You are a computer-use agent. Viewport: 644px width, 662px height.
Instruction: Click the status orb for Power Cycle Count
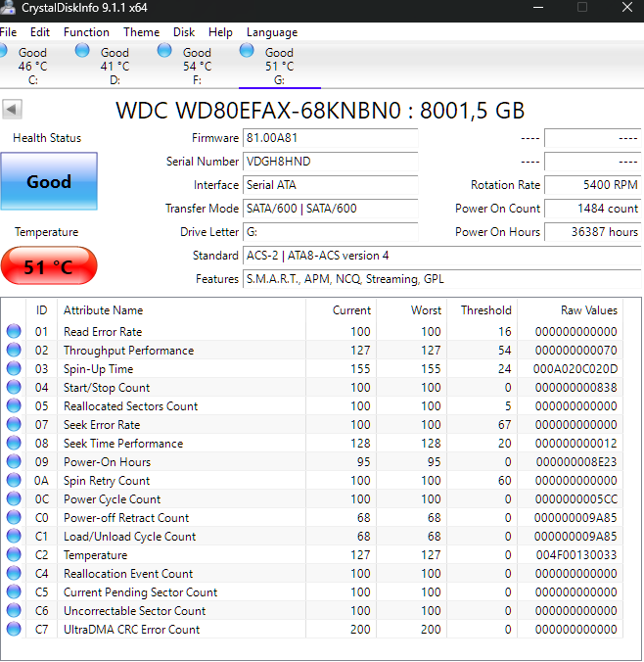[14, 498]
